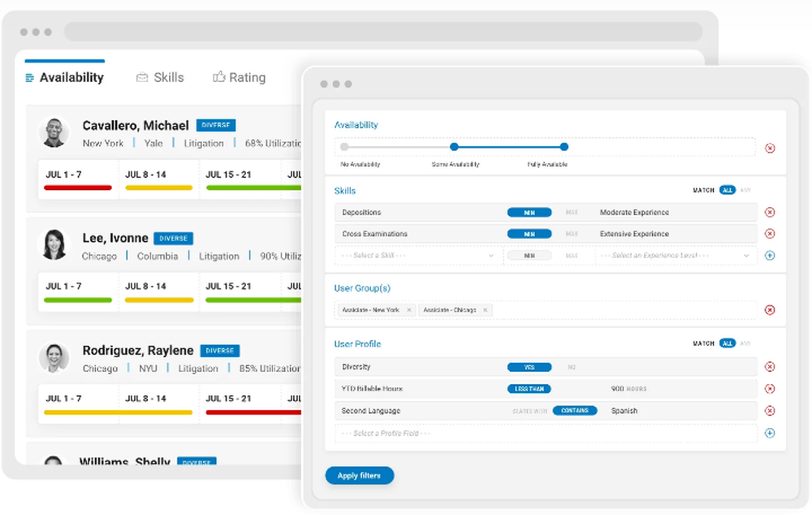Image resolution: width=812 pixels, height=518 pixels.
Task: Remove Associate - Chicago group tag
Action: (x=486, y=310)
